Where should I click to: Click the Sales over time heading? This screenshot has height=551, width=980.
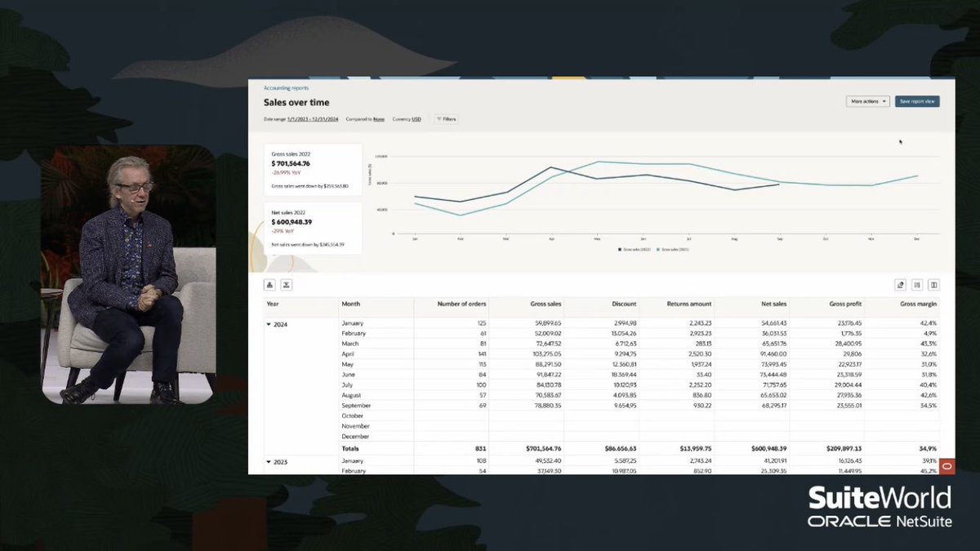[296, 102]
